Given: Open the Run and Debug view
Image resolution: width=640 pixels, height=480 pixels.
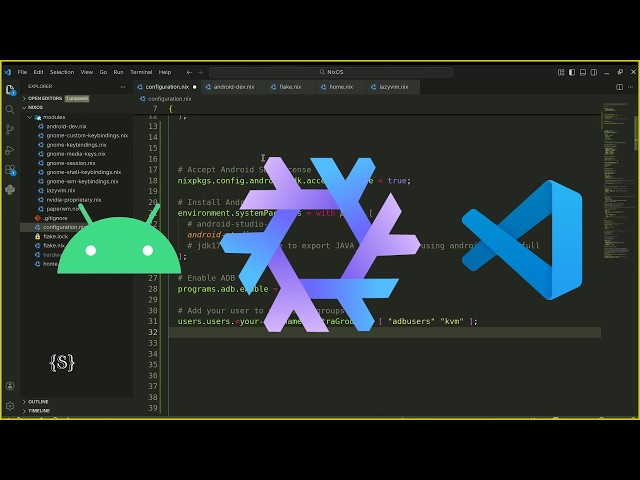Looking at the screenshot, I should [10, 150].
